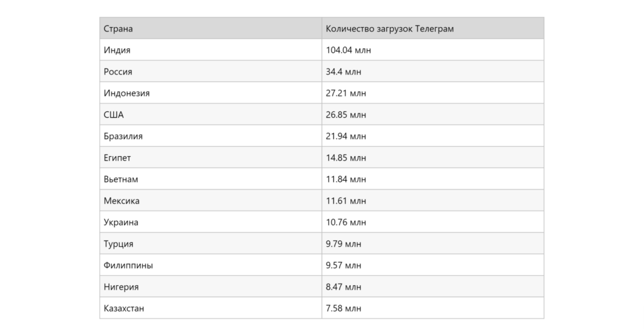The image size is (644, 333).
Task: Click the 26.85 млн value
Action: click(x=346, y=115)
